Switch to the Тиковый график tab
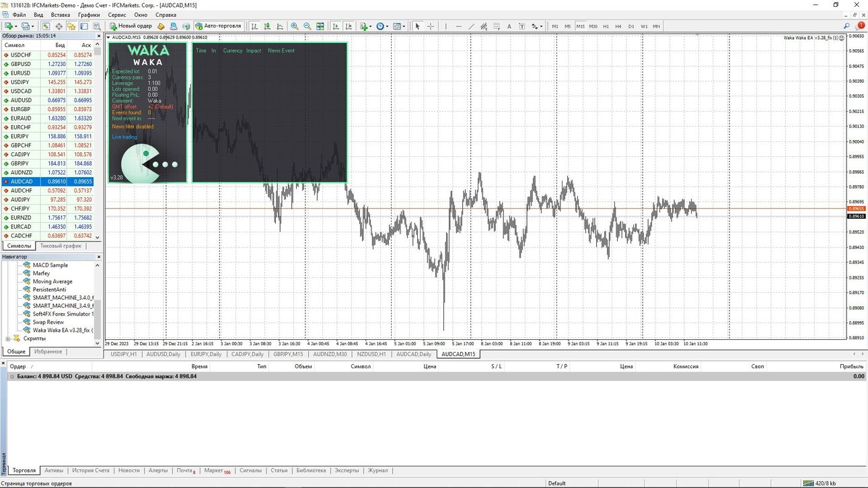Image resolution: width=868 pixels, height=488 pixels. coord(61,246)
